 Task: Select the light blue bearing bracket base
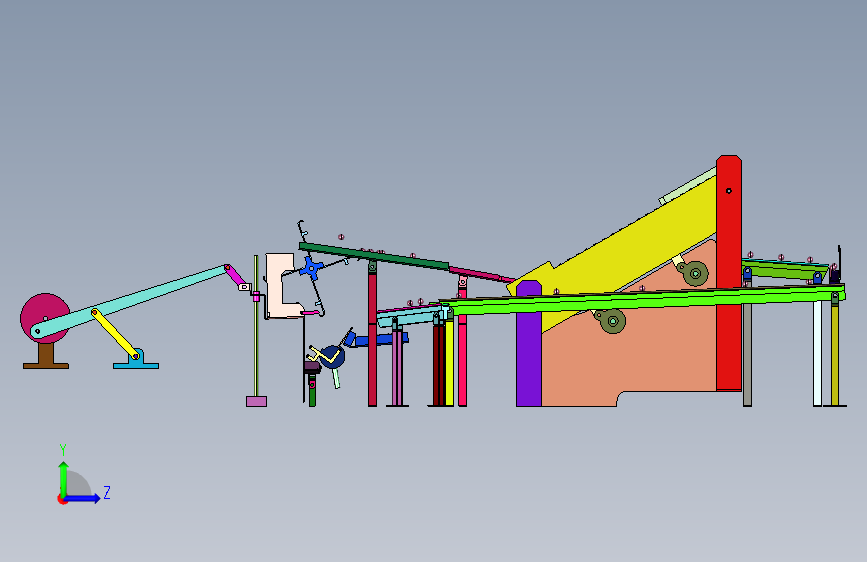pos(136,360)
